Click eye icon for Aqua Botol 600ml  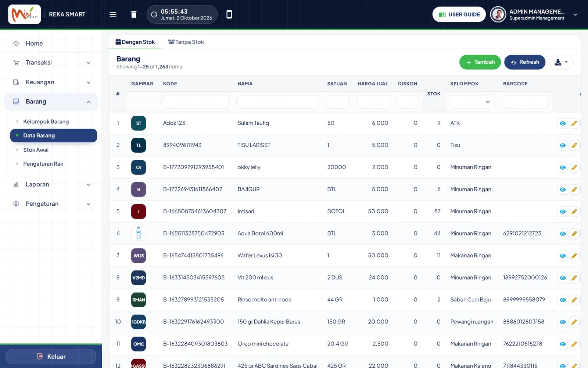tap(563, 234)
